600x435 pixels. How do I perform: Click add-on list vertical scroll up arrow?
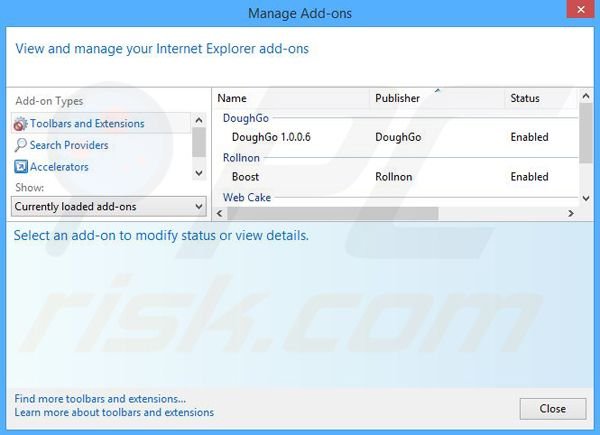585,96
